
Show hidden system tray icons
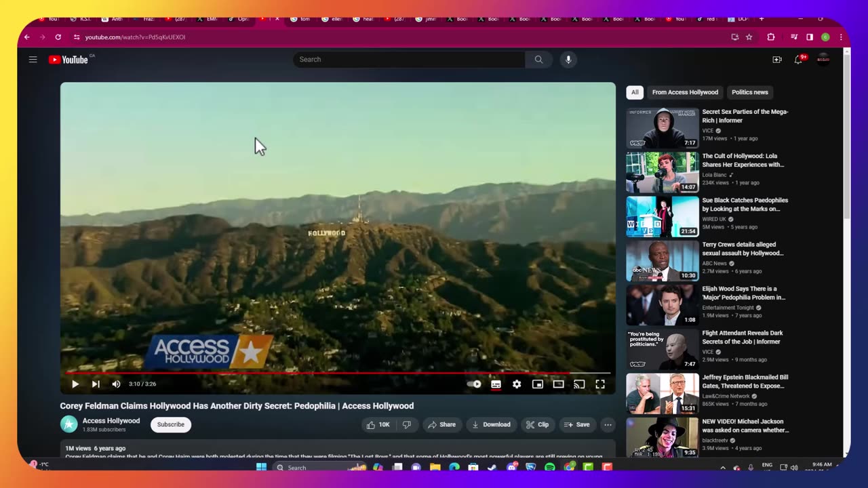tap(722, 468)
